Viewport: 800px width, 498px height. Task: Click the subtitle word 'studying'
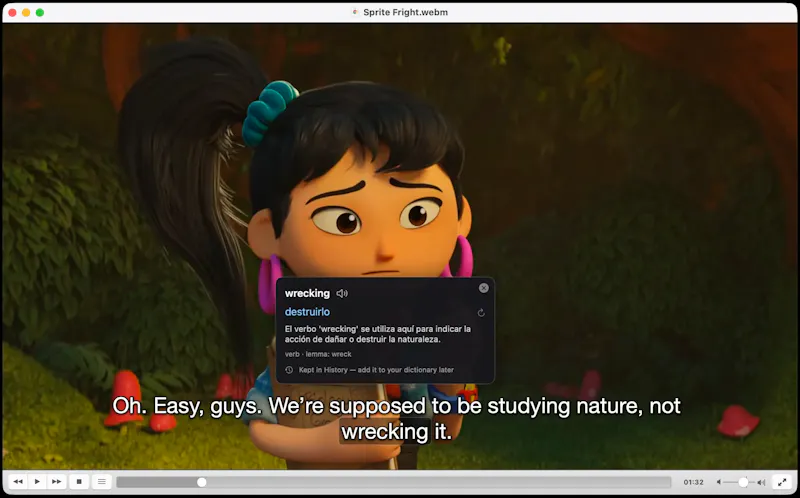[x=528, y=406]
